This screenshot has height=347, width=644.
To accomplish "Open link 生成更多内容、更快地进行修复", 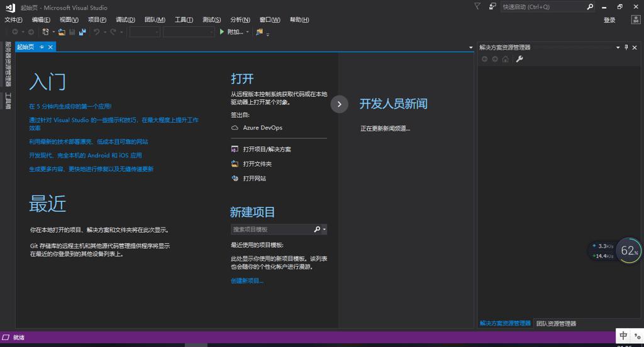I will click(x=91, y=168).
